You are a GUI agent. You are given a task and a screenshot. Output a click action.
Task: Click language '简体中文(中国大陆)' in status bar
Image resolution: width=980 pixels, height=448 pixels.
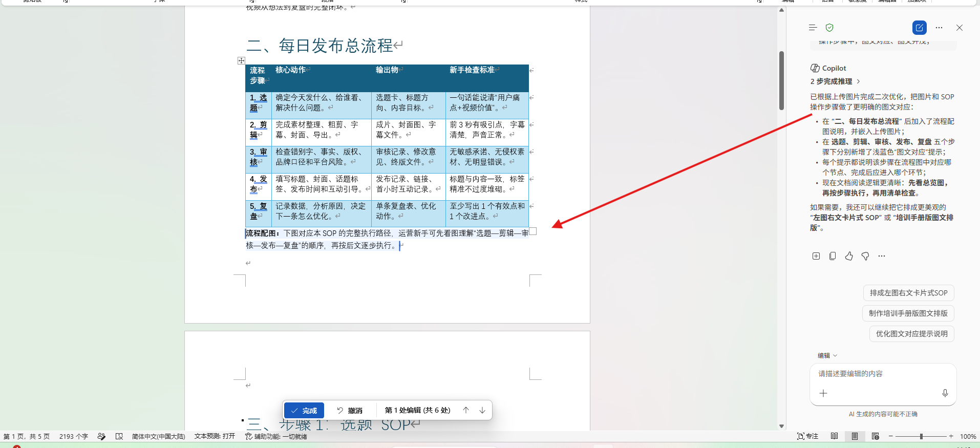point(159,437)
